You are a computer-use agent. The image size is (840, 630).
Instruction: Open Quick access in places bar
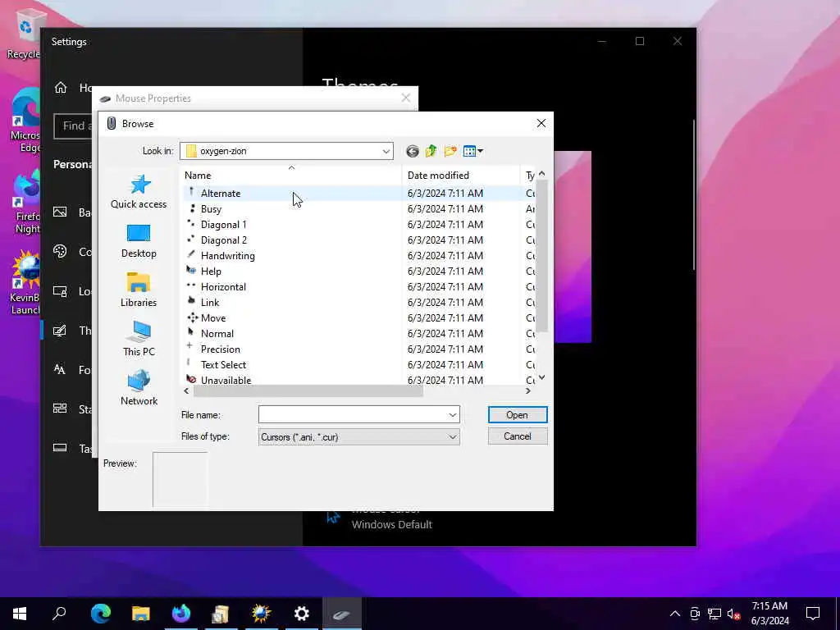pyautogui.click(x=139, y=191)
